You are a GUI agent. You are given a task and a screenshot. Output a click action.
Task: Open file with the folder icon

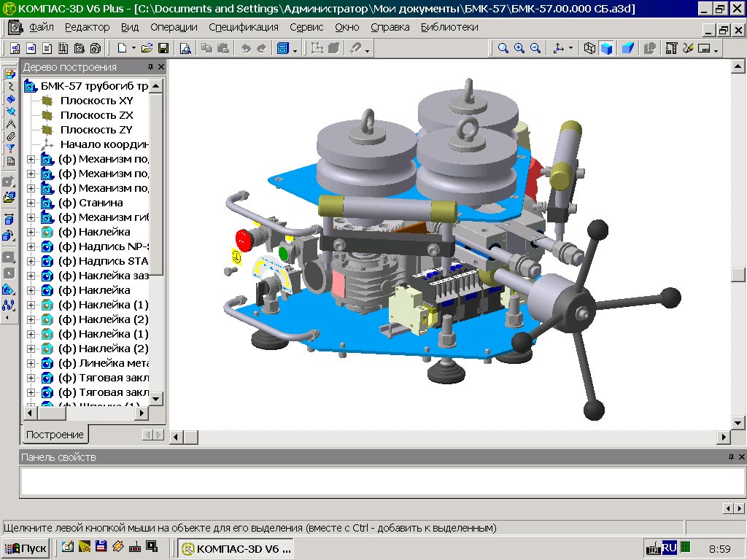pyautogui.click(x=147, y=48)
